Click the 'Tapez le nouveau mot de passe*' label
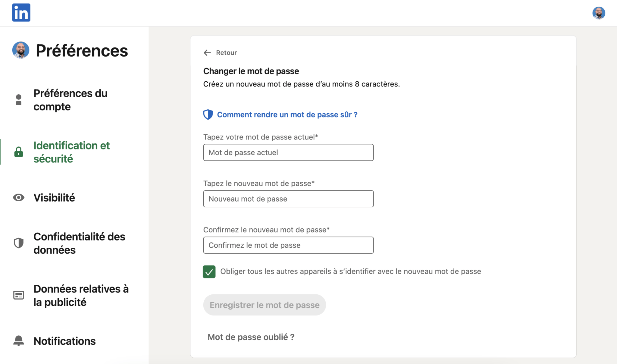 pos(259,184)
